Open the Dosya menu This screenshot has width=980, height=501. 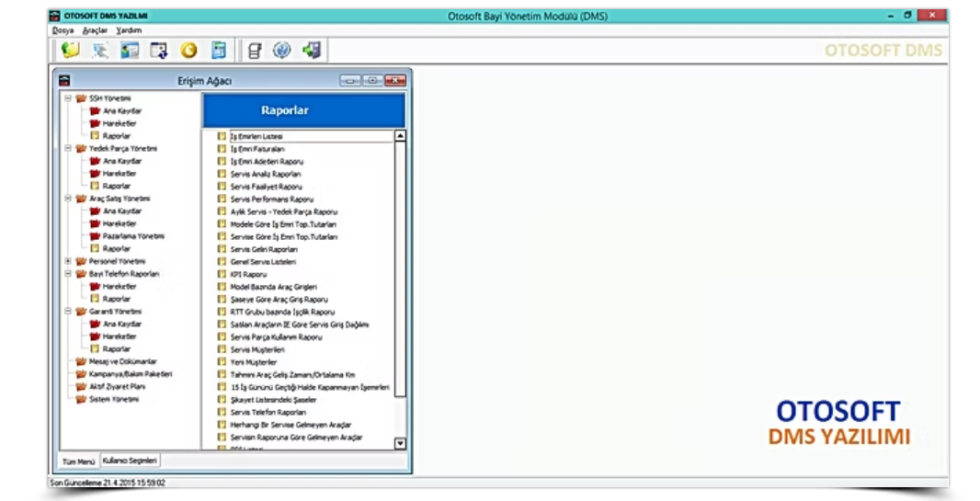pyautogui.click(x=63, y=30)
